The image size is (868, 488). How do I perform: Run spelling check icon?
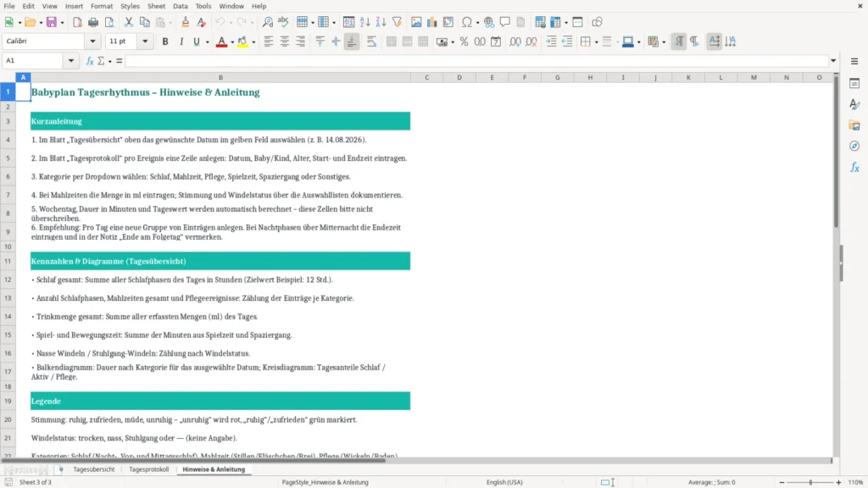click(283, 22)
